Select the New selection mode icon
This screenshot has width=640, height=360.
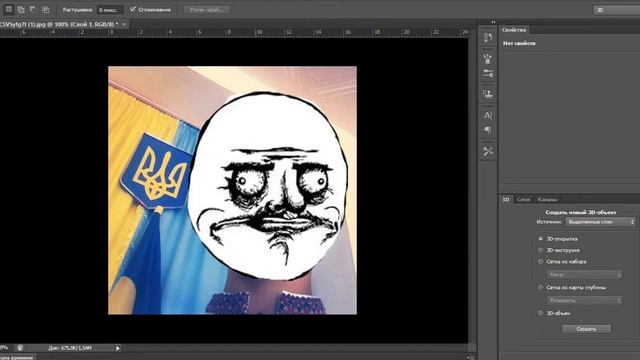point(9,9)
